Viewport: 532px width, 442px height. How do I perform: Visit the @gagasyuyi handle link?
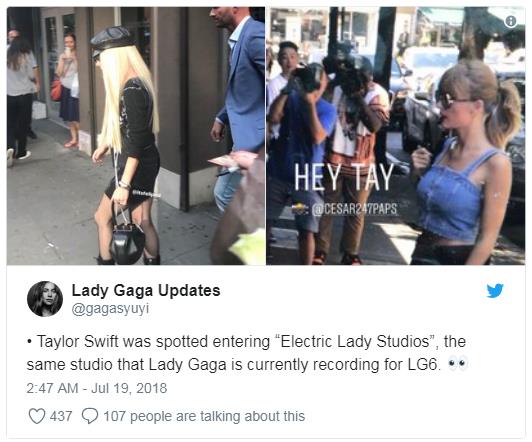click(x=110, y=309)
